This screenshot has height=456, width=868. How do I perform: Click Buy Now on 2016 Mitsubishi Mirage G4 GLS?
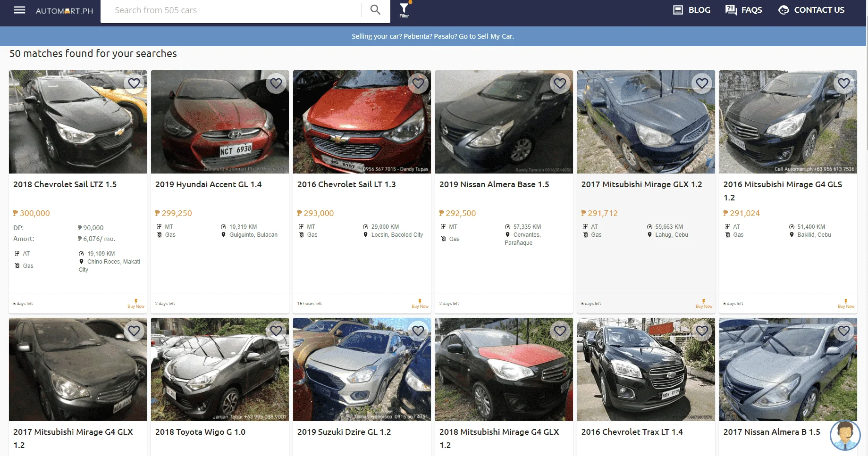846,304
